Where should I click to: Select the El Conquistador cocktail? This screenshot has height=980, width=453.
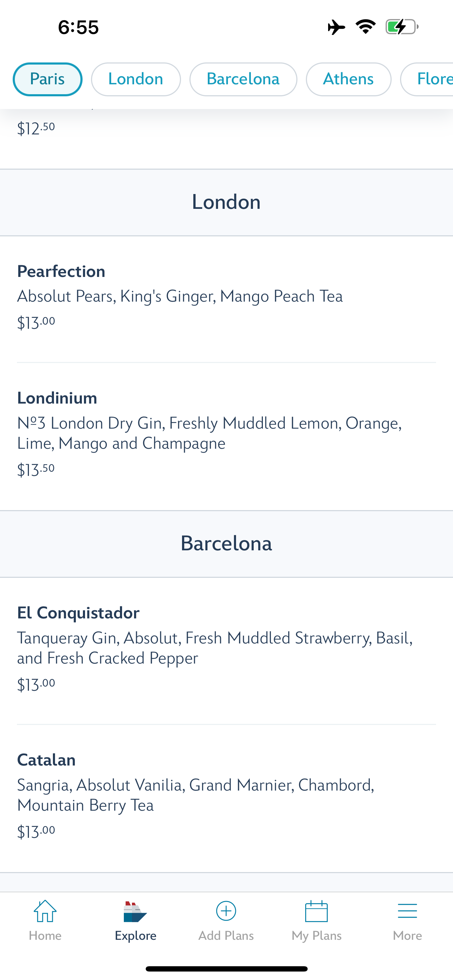(x=78, y=613)
